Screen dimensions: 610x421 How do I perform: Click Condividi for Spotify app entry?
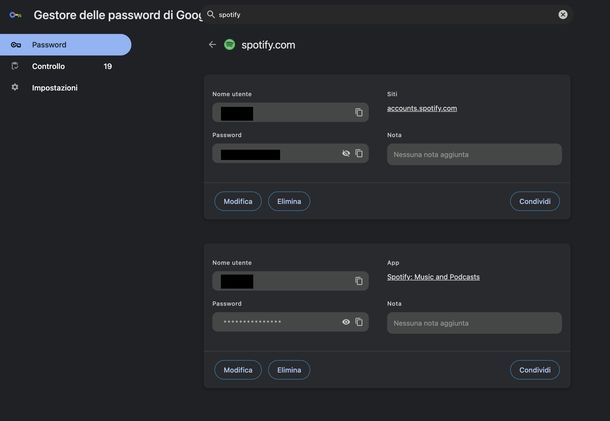pos(535,370)
